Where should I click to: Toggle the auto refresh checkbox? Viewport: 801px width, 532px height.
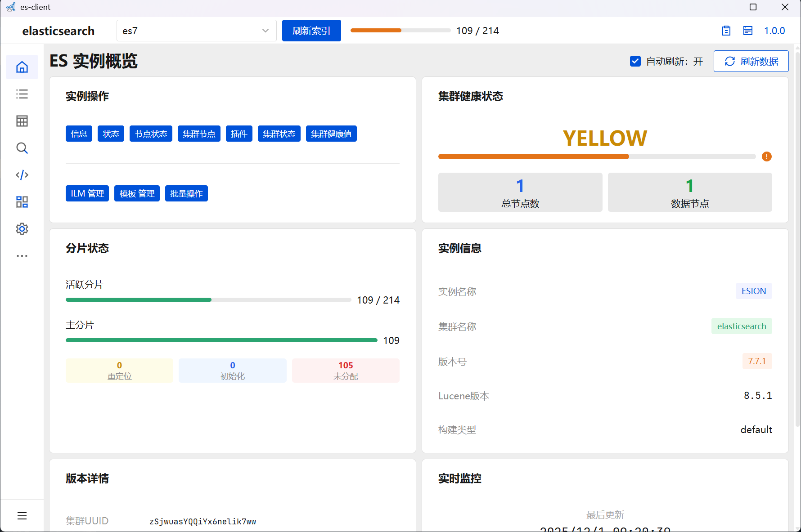[x=635, y=61]
